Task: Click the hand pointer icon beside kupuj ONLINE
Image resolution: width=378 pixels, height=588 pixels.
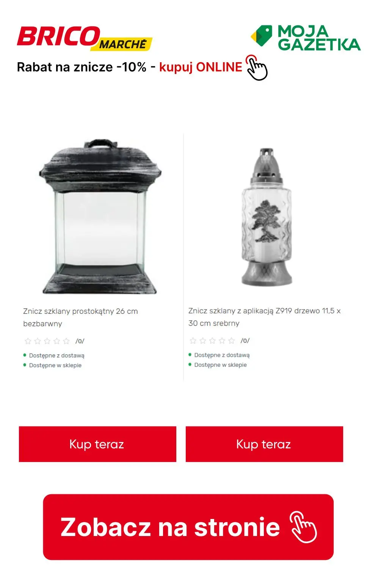Action: pyautogui.click(x=257, y=68)
